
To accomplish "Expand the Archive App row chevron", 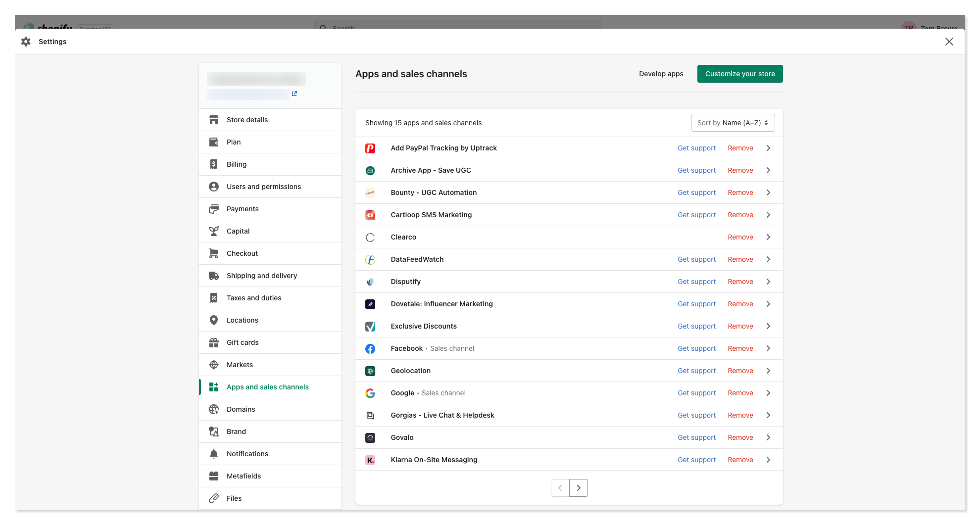I will click(x=768, y=170).
